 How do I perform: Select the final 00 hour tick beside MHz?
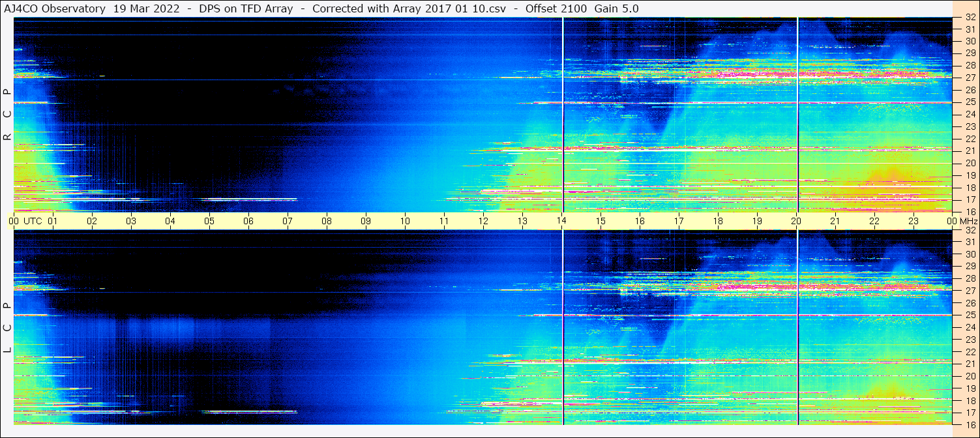[951, 221]
